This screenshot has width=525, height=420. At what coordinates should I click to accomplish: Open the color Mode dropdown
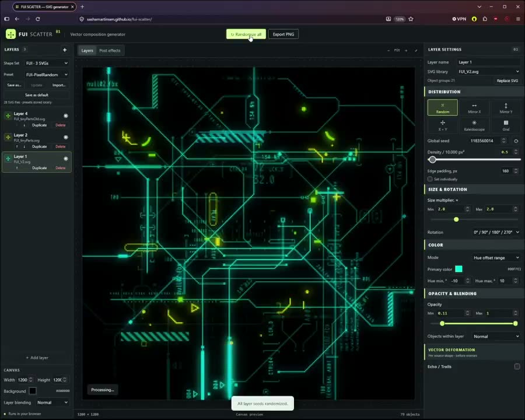496,258
